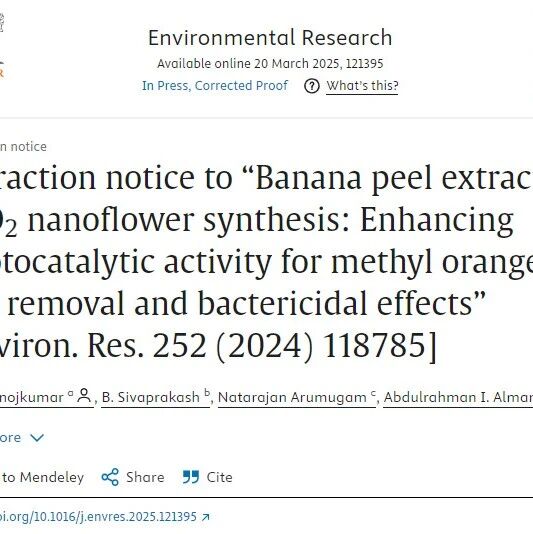Click the Share button label
The width and height of the screenshot is (533, 534).
pos(145,477)
